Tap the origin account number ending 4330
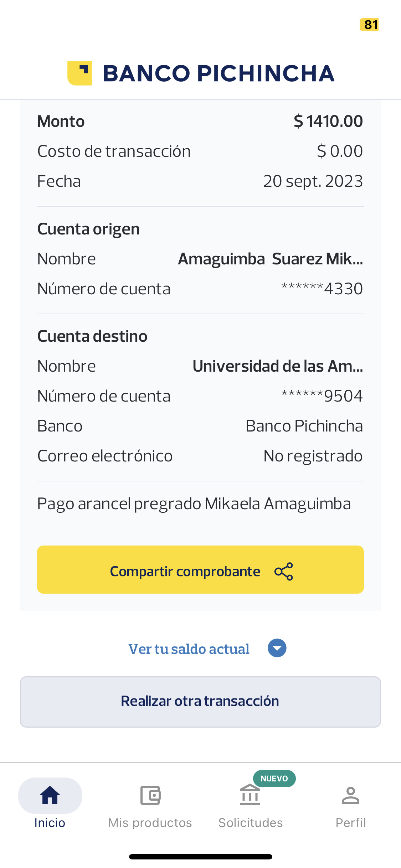The height and width of the screenshot is (868, 401). click(322, 289)
